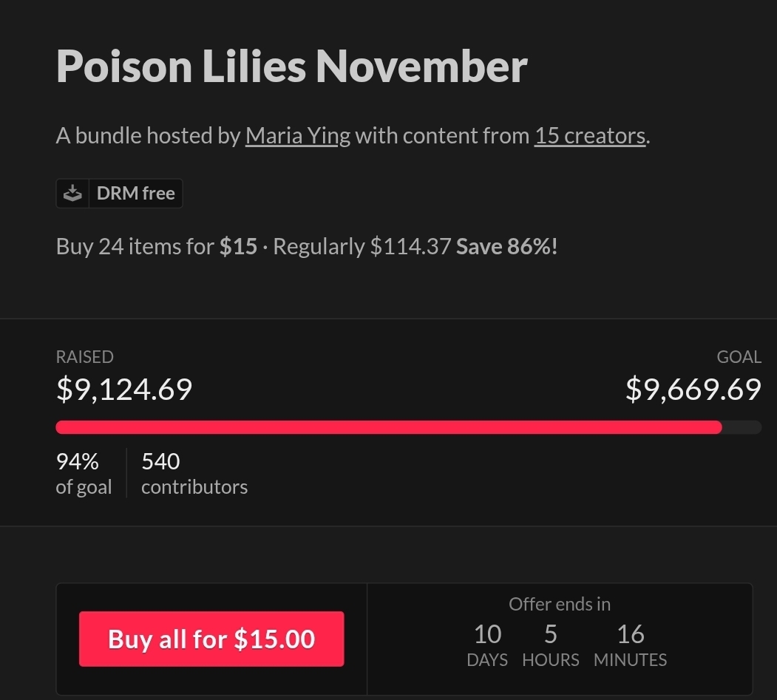
Task: Click the goal amount $9,669.69
Action: click(693, 389)
